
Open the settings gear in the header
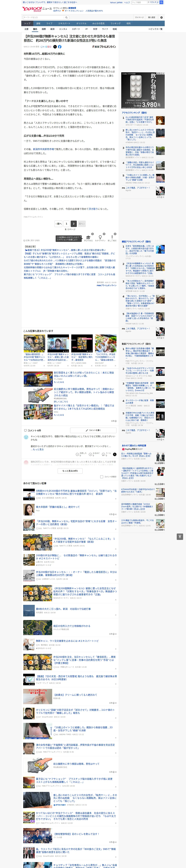tap(161, 17)
